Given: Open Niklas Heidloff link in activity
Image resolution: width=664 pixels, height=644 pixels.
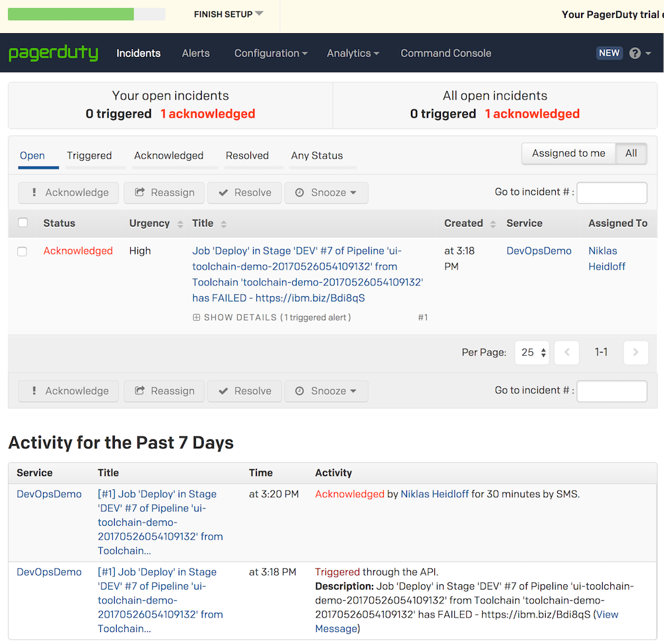Looking at the screenshot, I should click(434, 494).
